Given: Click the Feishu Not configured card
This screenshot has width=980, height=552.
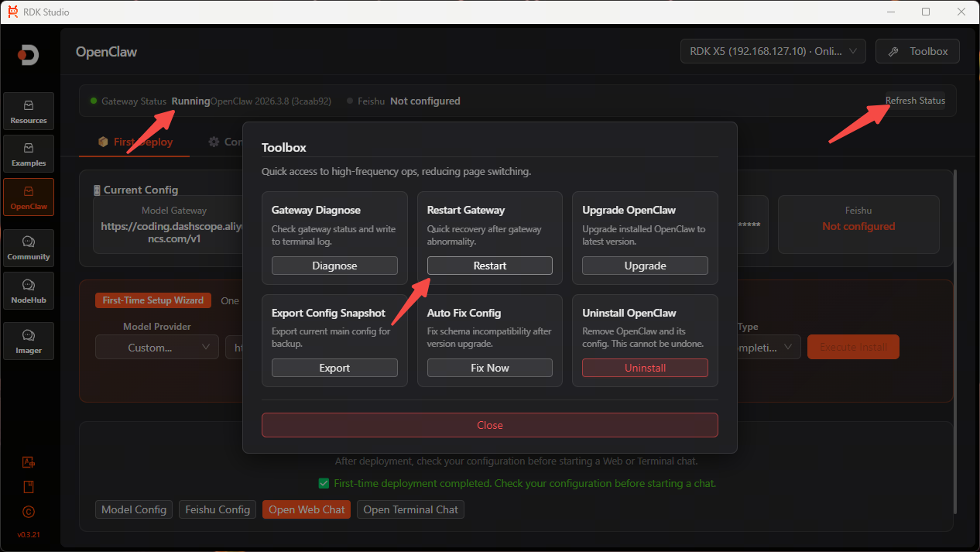Looking at the screenshot, I should point(858,225).
